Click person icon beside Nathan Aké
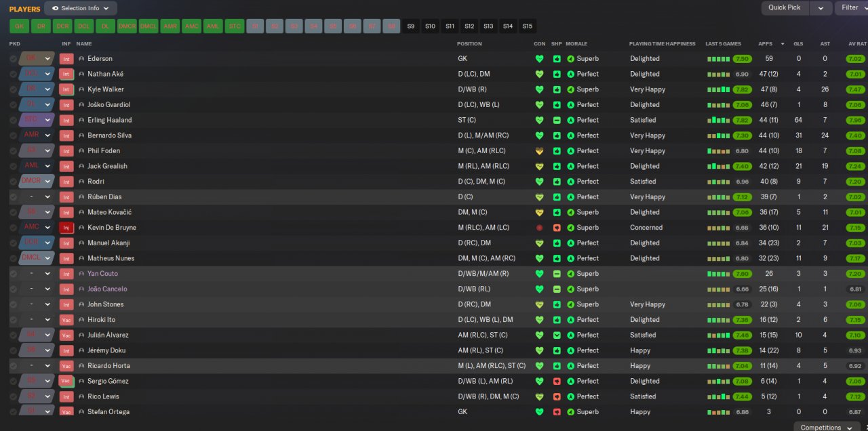This screenshot has height=431, width=868. click(x=81, y=74)
